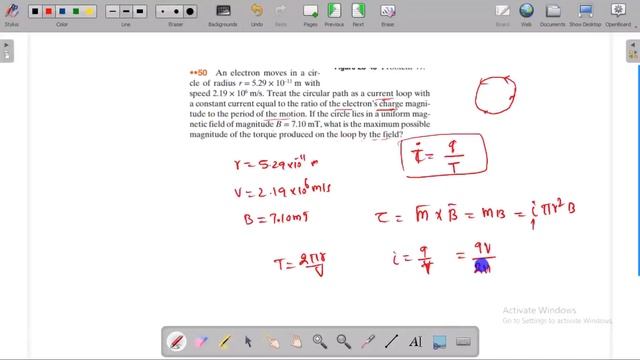
Task: Add a new page with Pages
Action: pos(311,14)
